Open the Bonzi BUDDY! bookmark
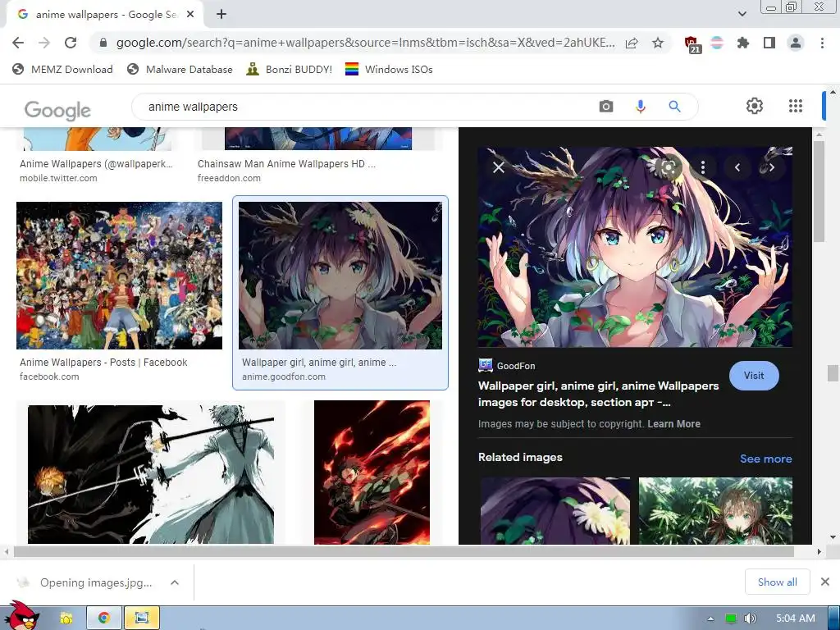This screenshot has height=630, width=840. [x=290, y=69]
